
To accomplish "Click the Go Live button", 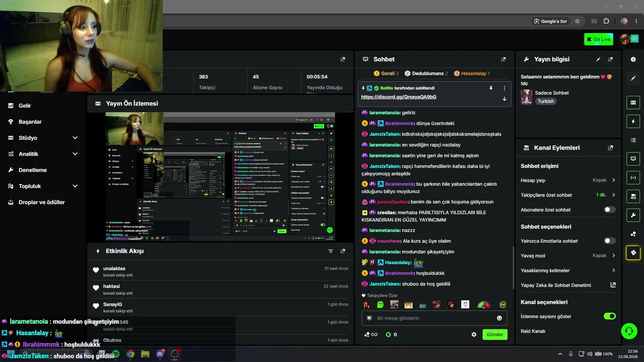I will (599, 39).
